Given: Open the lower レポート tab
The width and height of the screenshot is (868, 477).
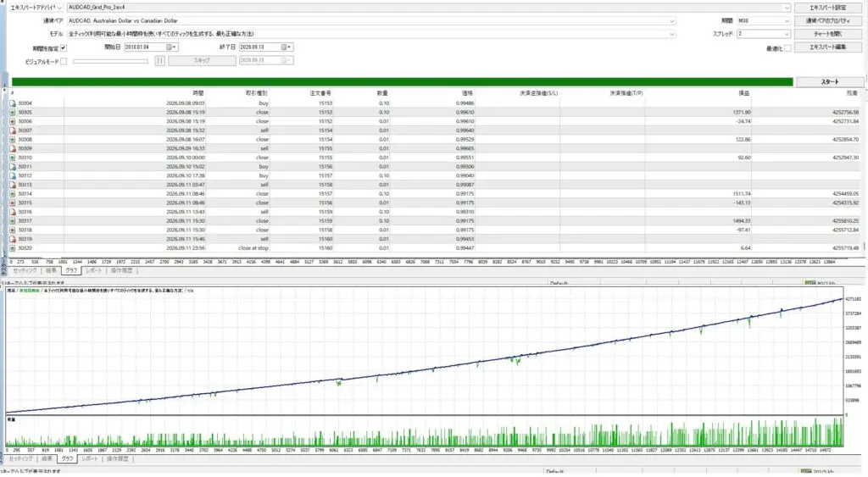Looking at the screenshot, I should tap(90, 458).
